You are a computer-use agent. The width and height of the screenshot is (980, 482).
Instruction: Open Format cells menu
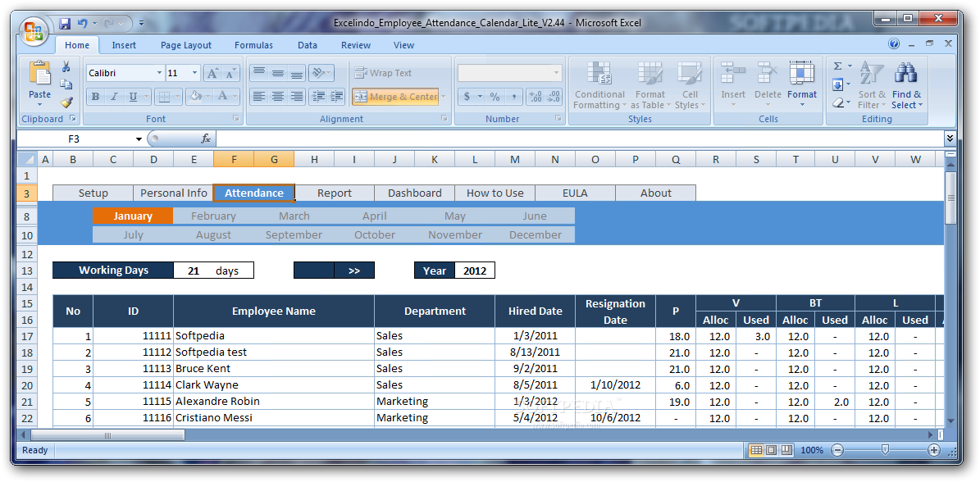(802, 84)
